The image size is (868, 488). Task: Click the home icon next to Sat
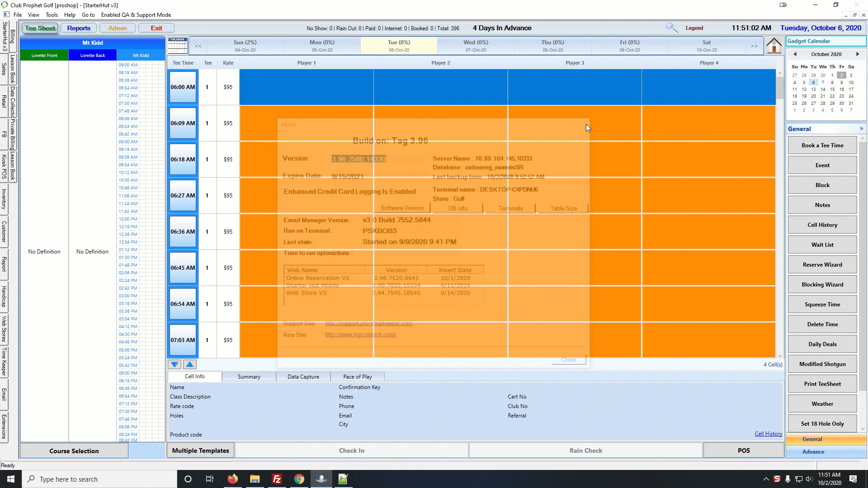click(774, 46)
